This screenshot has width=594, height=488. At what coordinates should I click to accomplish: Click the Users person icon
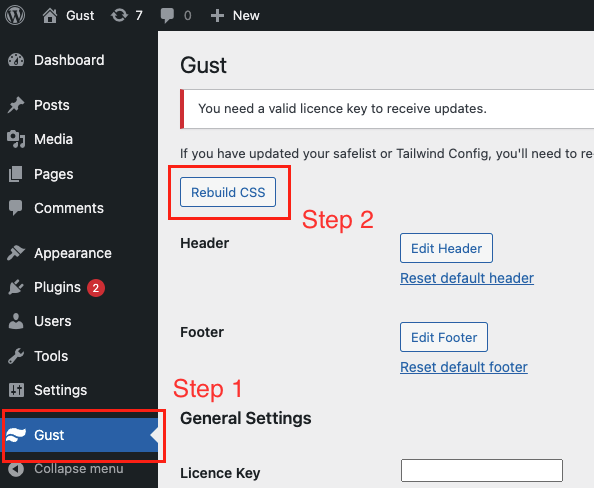(16, 321)
